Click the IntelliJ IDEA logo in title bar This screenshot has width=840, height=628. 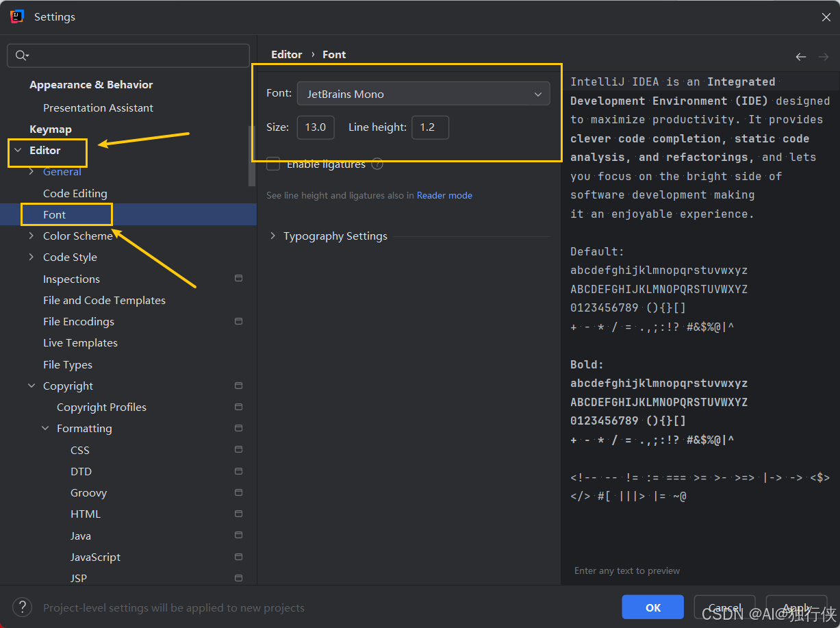pos(18,16)
